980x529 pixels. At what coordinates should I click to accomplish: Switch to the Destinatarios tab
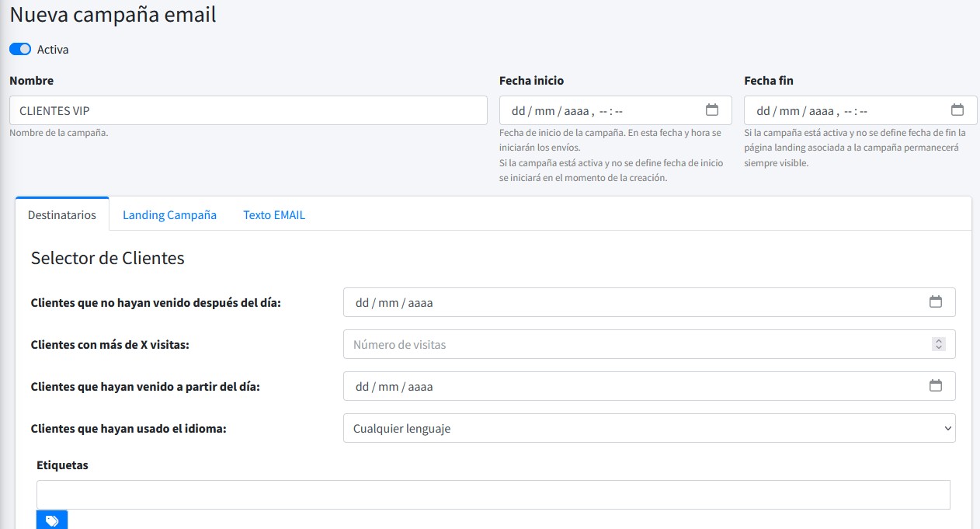[62, 214]
